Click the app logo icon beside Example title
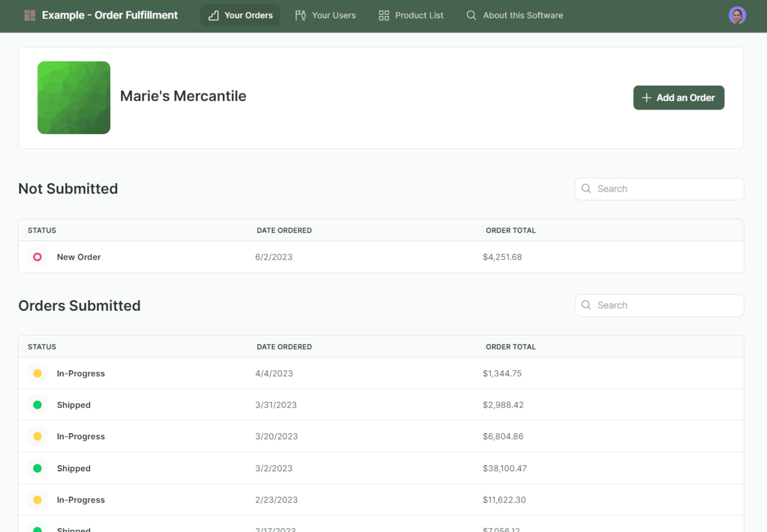This screenshot has width=767, height=532. [30, 15]
